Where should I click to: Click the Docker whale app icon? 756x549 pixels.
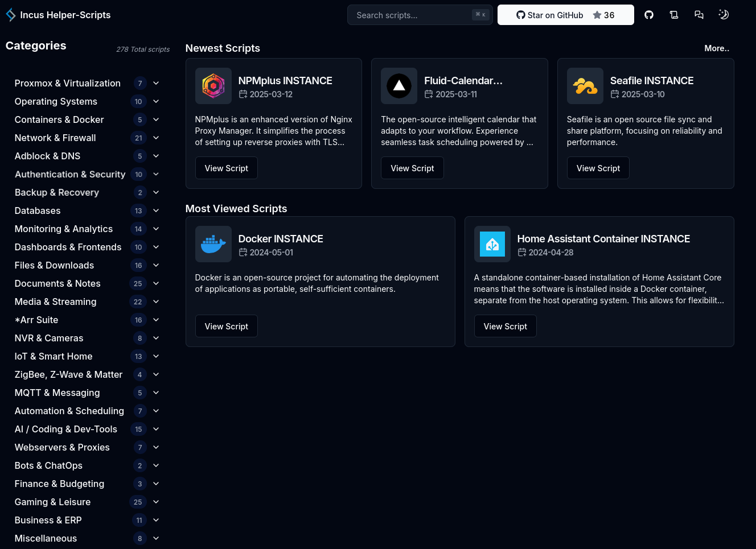tap(213, 244)
